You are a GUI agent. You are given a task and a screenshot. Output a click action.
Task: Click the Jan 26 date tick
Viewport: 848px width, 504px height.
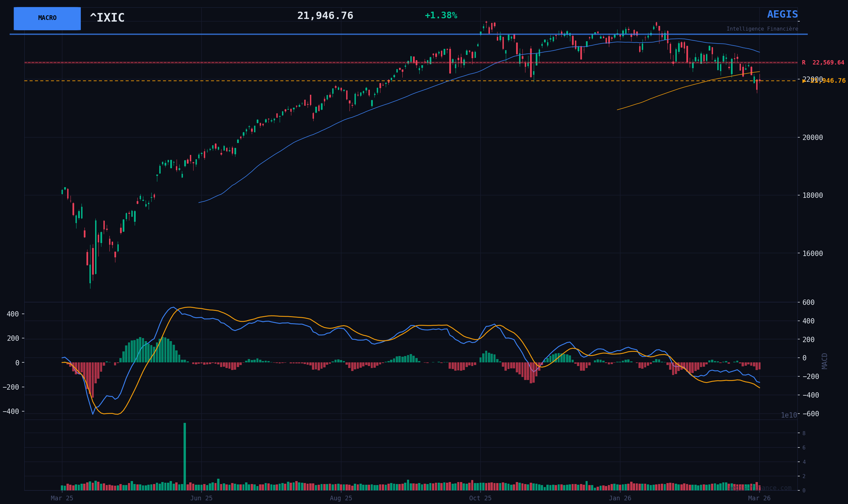pyautogui.click(x=620, y=498)
